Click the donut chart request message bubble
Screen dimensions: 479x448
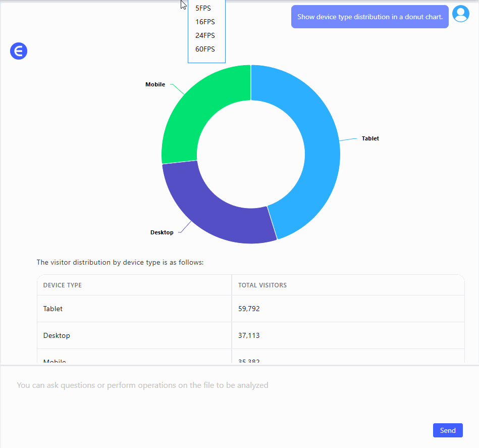click(369, 17)
